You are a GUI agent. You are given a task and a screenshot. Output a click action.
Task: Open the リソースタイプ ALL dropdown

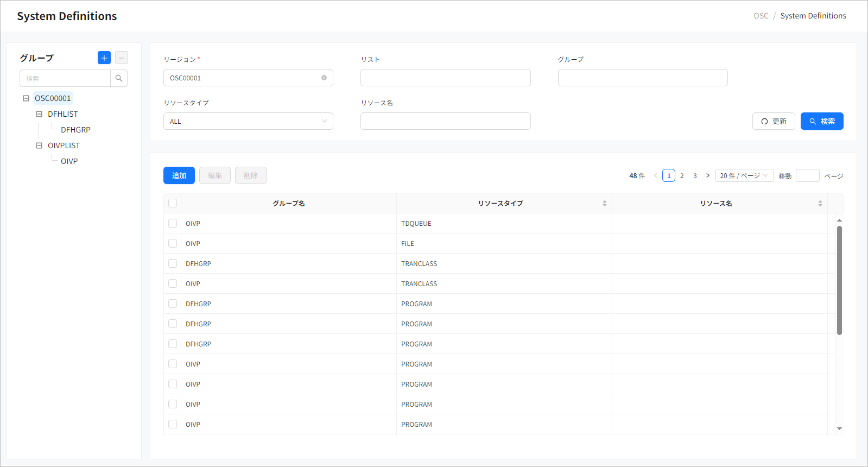pos(248,121)
